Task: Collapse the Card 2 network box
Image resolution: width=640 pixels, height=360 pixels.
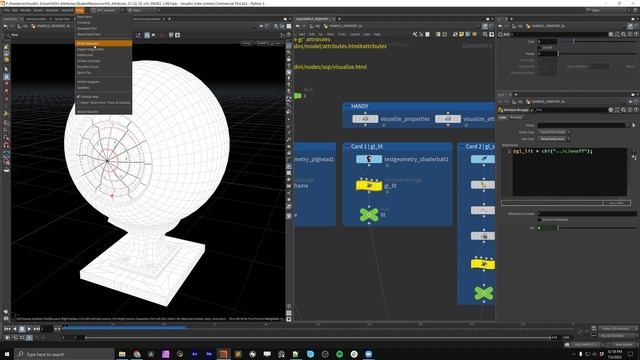Action: click(x=462, y=146)
